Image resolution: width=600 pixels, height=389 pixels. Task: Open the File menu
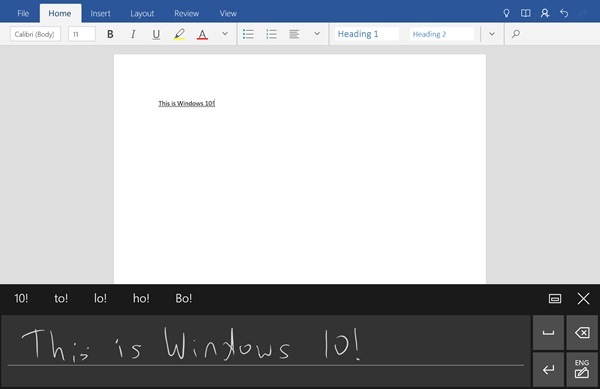23,13
